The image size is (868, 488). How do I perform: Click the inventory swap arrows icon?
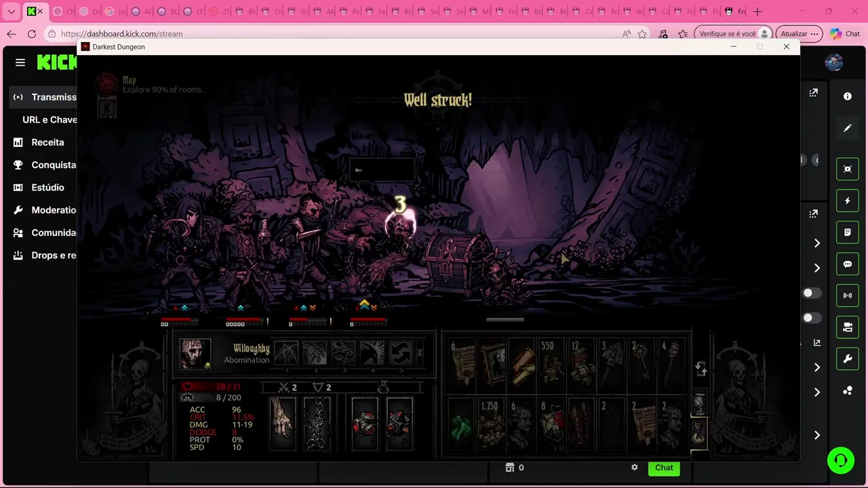coord(701,369)
